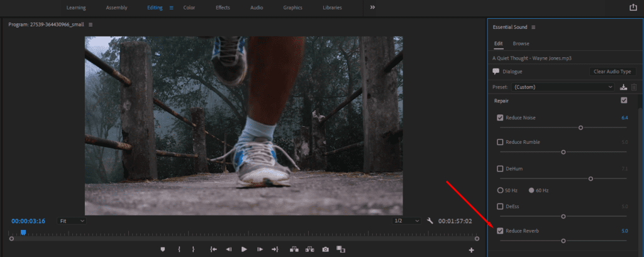Click the A Quiet Thought - Wayne Jones.mp3 clip name

pyautogui.click(x=532, y=58)
